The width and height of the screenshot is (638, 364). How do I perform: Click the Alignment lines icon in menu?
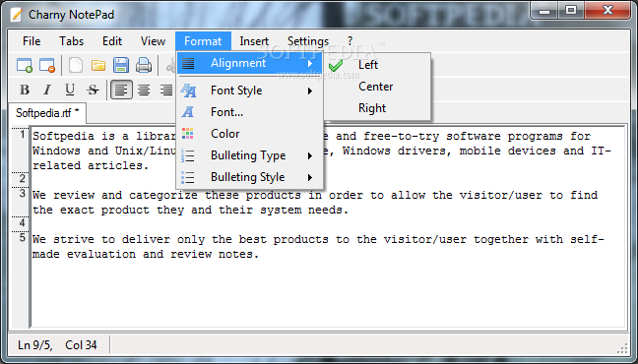coord(188,63)
